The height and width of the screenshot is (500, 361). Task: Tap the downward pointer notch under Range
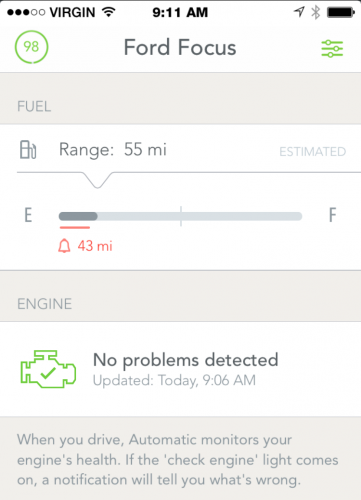(97, 180)
